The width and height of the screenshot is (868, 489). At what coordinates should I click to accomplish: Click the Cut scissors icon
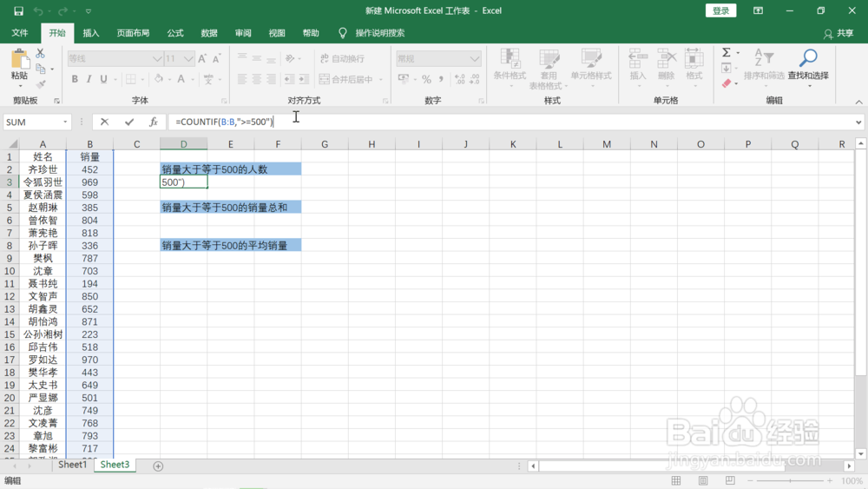[x=41, y=54]
